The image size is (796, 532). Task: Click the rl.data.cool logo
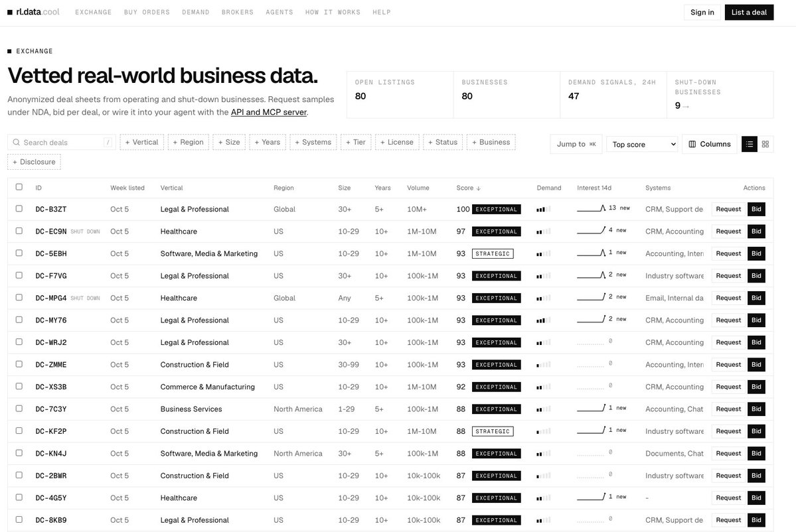coord(33,12)
